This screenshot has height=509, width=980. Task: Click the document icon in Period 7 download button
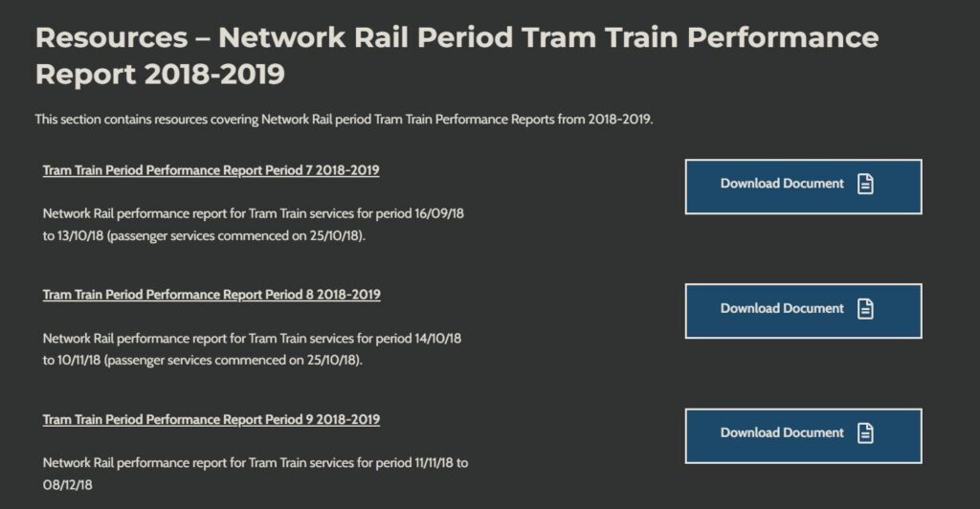click(865, 184)
